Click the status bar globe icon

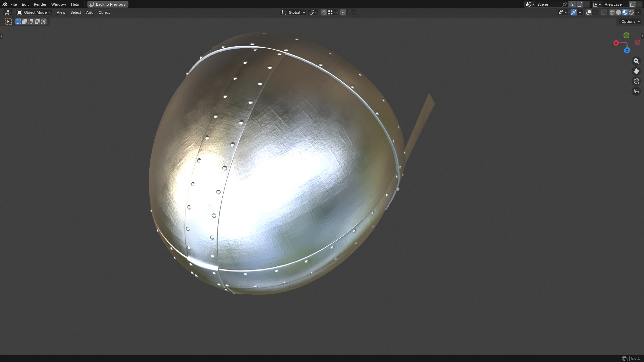coord(624,358)
